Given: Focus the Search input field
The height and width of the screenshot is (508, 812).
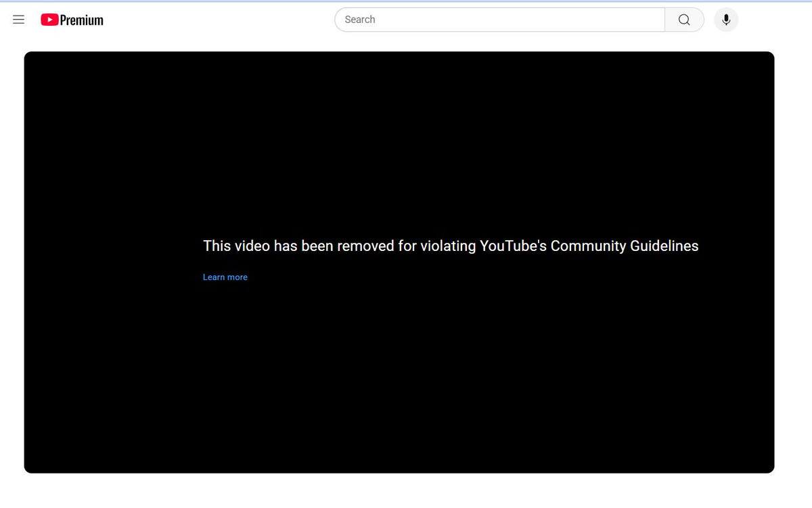Looking at the screenshot, I should click(x=499, y=20).
